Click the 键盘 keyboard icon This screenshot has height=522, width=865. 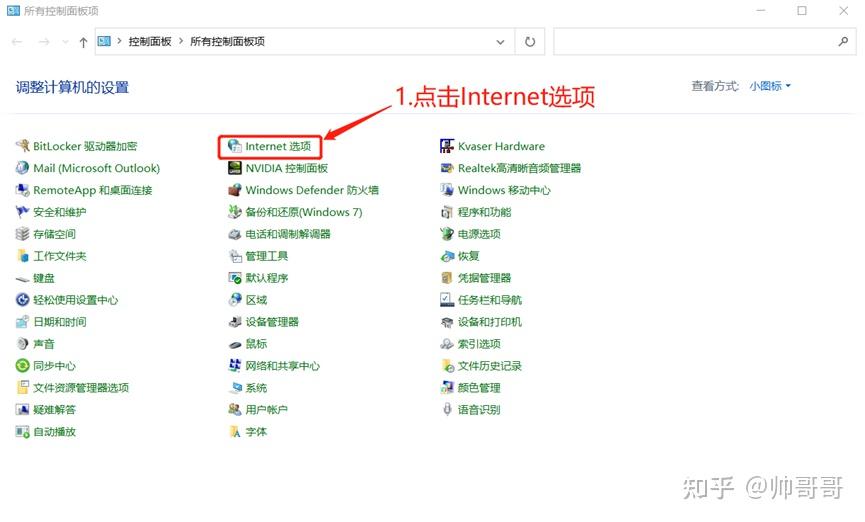[22, 279]
